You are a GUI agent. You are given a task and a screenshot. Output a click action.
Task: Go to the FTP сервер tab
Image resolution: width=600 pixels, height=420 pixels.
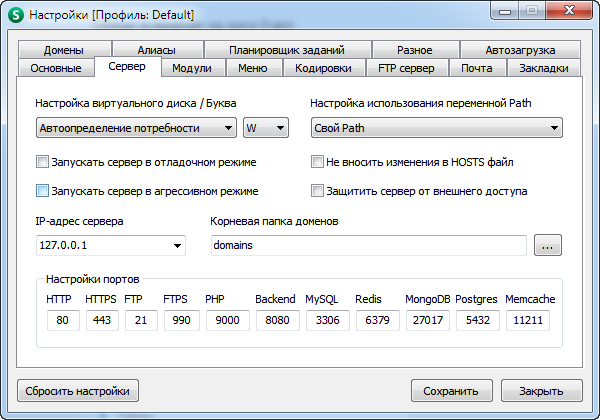[406, 68]
